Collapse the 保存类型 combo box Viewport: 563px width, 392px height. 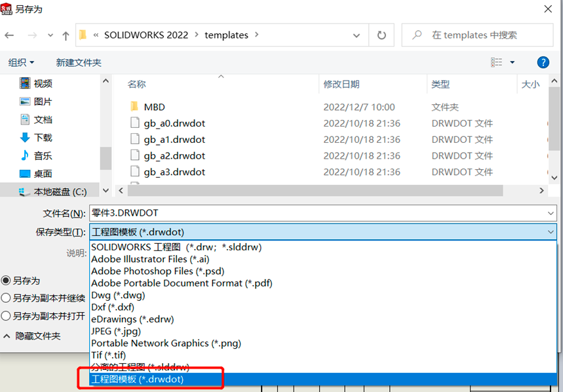(x=551, y=232)
